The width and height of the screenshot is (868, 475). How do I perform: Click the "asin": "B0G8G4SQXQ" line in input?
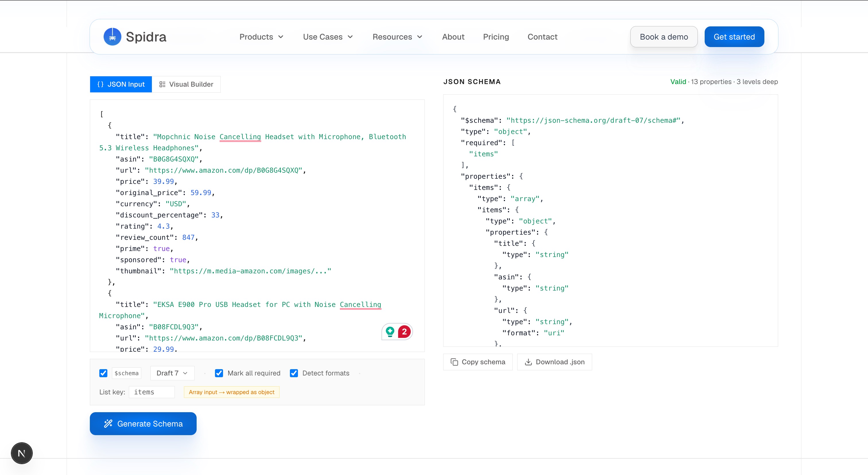[x=159, y=159]
